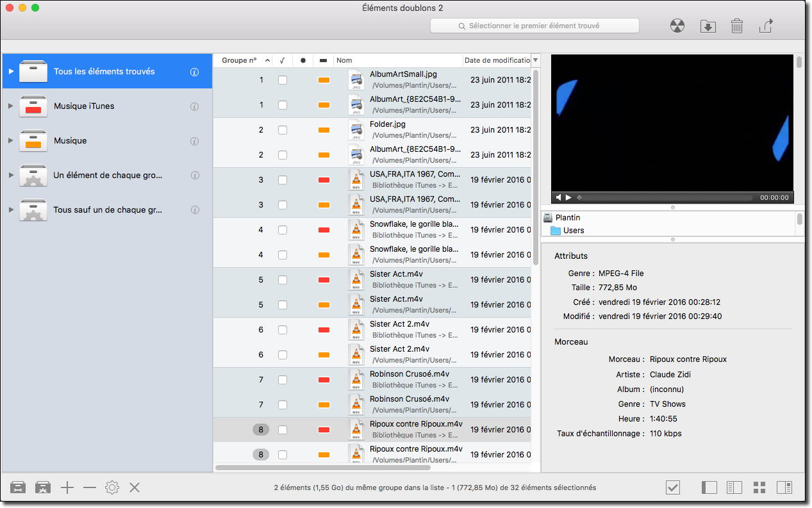The height and width of the screenshot is (508, 812).
Task: Click the gear drawer icon at bottom left
Action: 43,488
